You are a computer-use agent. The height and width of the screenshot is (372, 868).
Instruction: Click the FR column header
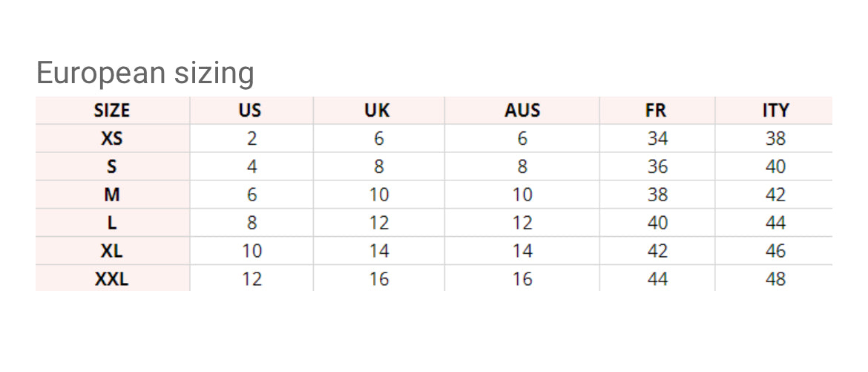656,111
